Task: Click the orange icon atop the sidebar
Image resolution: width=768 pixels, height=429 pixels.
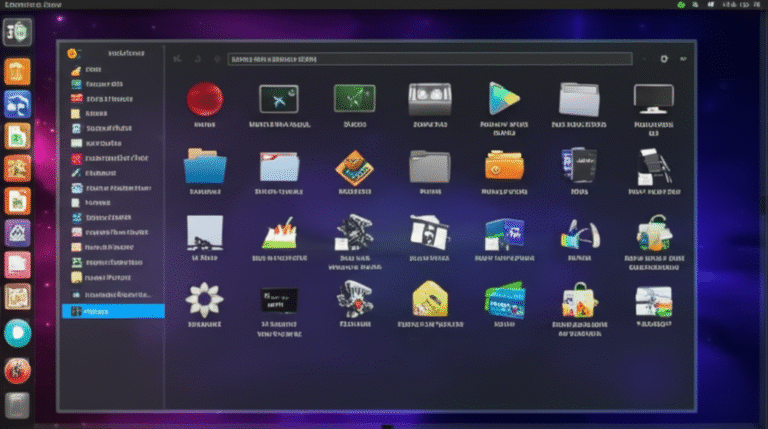Action: point(72,53)
